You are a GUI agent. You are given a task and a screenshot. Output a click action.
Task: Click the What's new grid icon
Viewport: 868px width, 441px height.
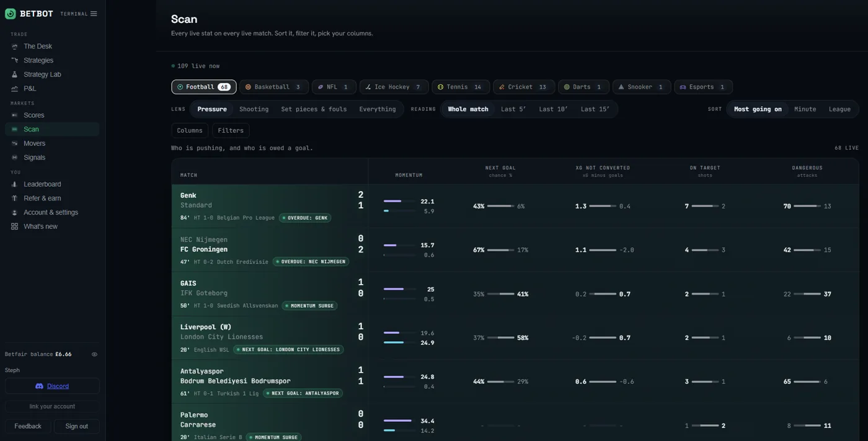(x=14, y=226)
